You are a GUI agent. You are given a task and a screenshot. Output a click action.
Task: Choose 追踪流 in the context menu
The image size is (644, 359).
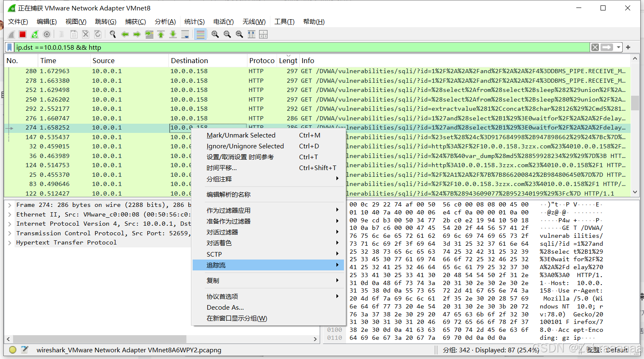click(268, 265)
